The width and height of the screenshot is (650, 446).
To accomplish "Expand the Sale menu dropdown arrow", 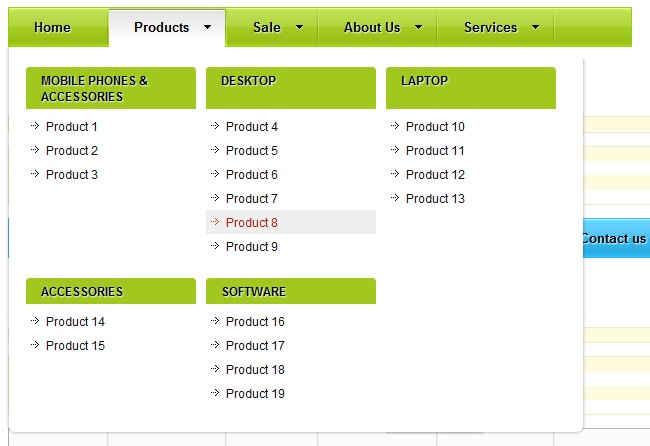I will [x=299, y=28].
